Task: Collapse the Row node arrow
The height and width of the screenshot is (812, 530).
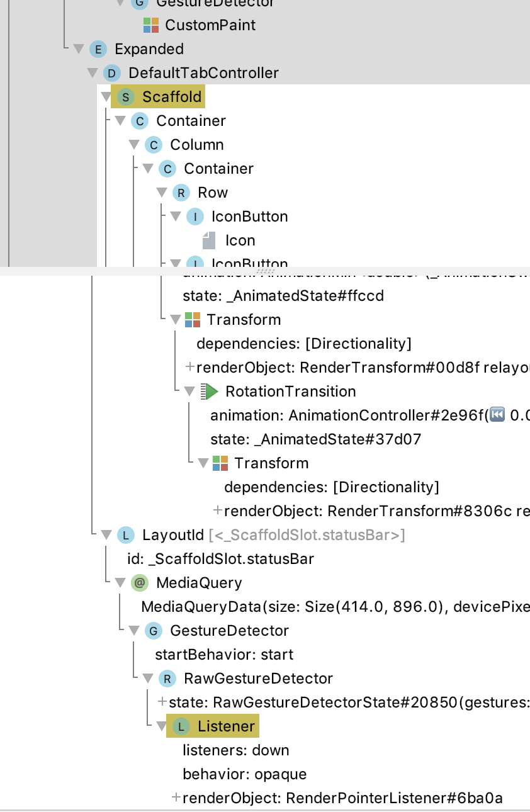Action: pos(162,193)
